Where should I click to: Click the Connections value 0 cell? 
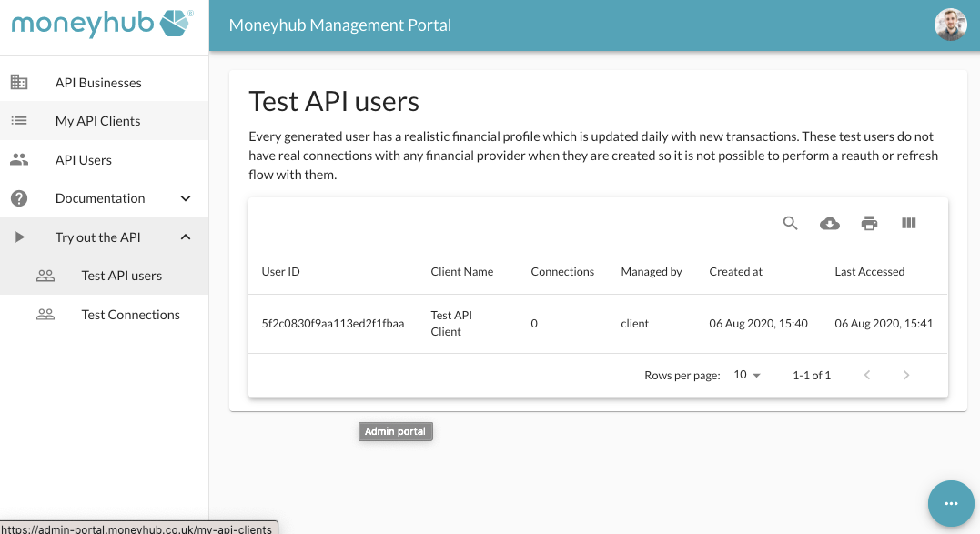coord(534,324)
